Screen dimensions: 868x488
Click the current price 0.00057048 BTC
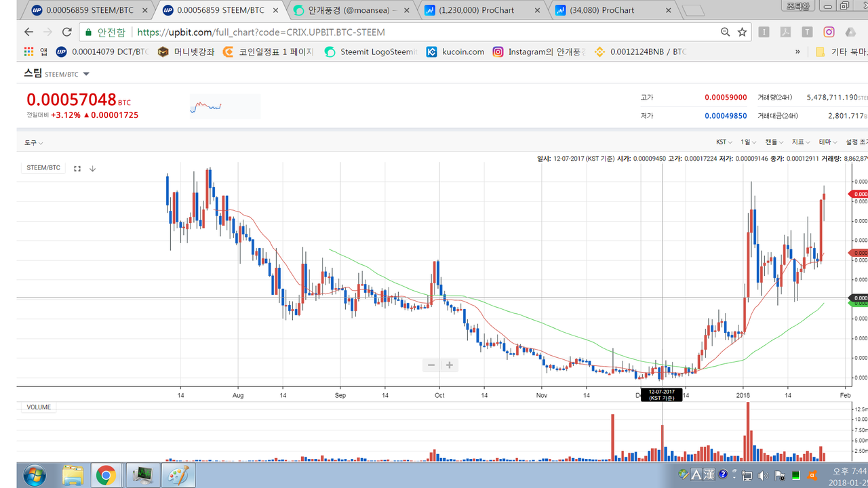[79, 100]
